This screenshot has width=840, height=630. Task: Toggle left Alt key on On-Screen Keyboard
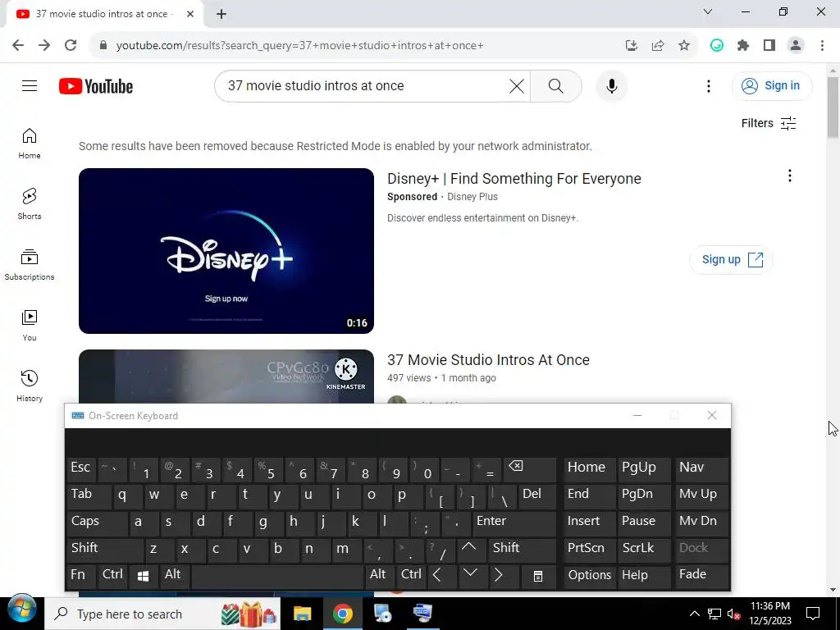(174, 575)
